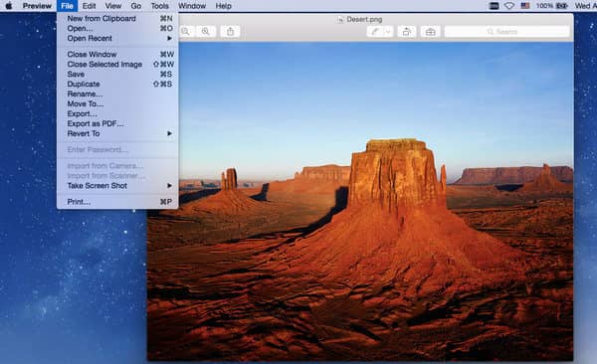Expand the Open Recent submenu
The height and width of the screenshot is (364, 597).
coord(117,38)
